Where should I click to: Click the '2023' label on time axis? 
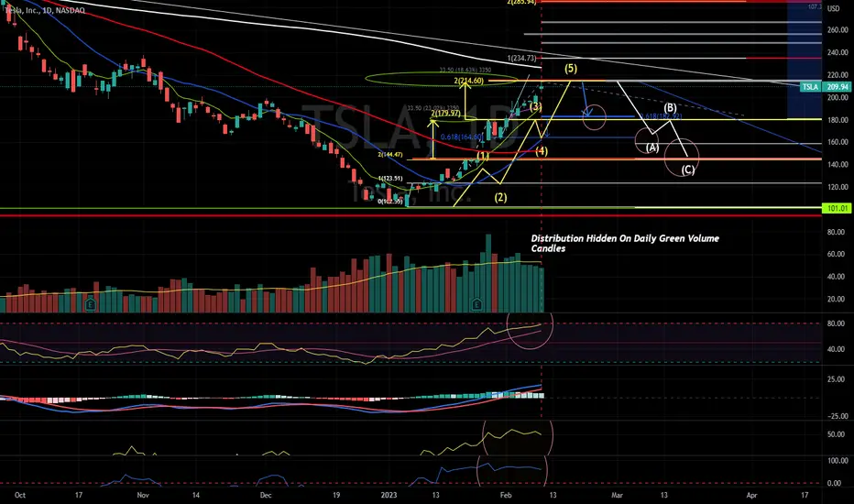click(x=389, y=495)
